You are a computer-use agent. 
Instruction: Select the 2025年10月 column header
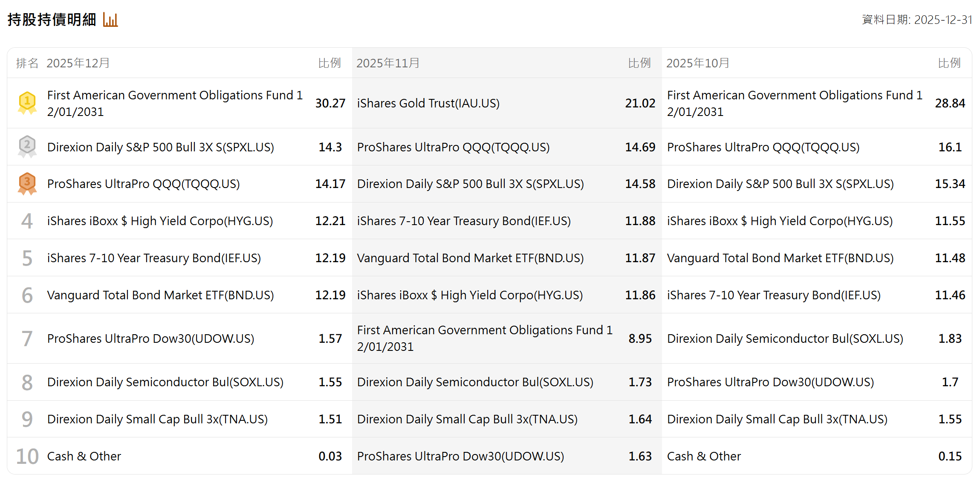point(698,63)
